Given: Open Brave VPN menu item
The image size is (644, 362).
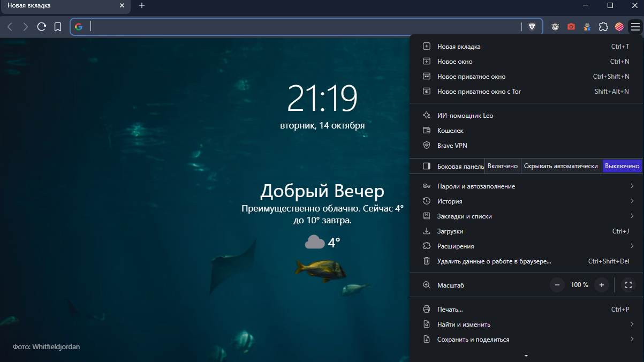Looking at the screenshot, I should (526, 145).
